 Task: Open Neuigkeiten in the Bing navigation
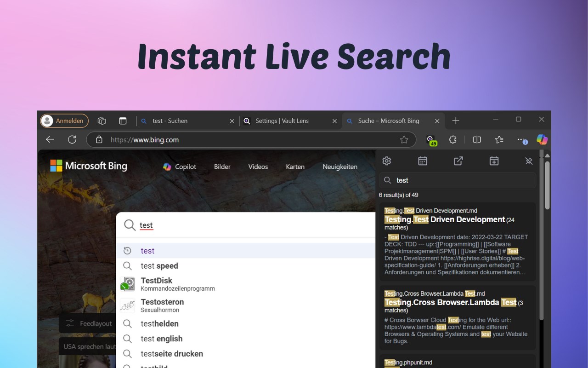pyautogui.click(x=340, y=167)
